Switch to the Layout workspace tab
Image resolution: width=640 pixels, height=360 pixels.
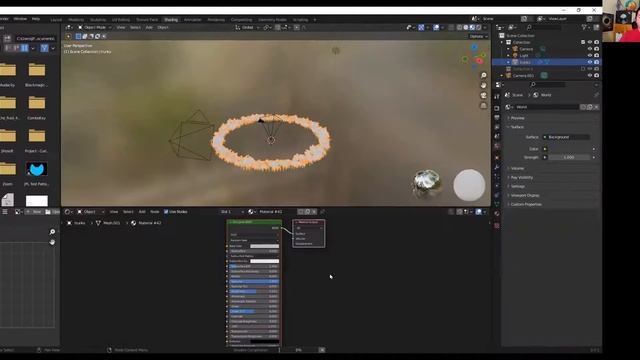[x=56, y=20]
